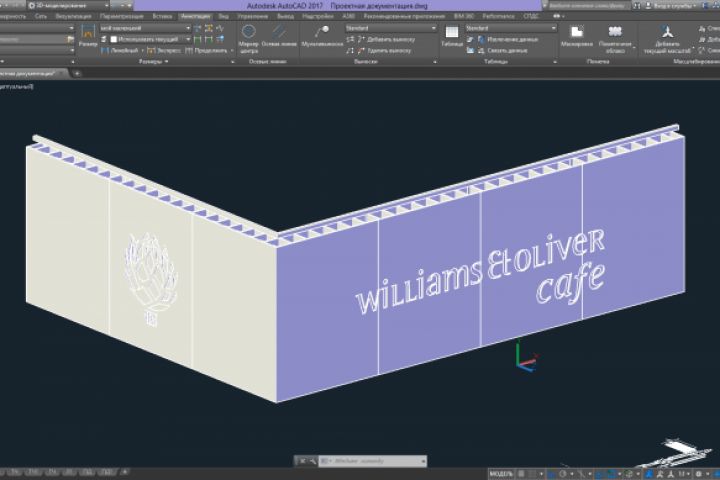This screenshot has width=720, height=480.
Task: Expand the Размеры panel title
Action: point(153,62)
